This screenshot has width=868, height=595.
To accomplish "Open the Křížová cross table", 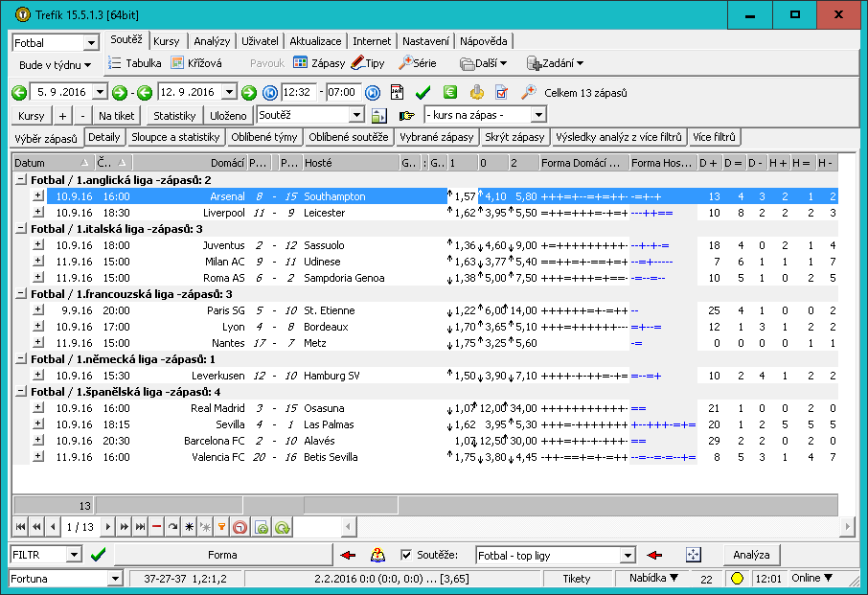I will coord(196,63).
